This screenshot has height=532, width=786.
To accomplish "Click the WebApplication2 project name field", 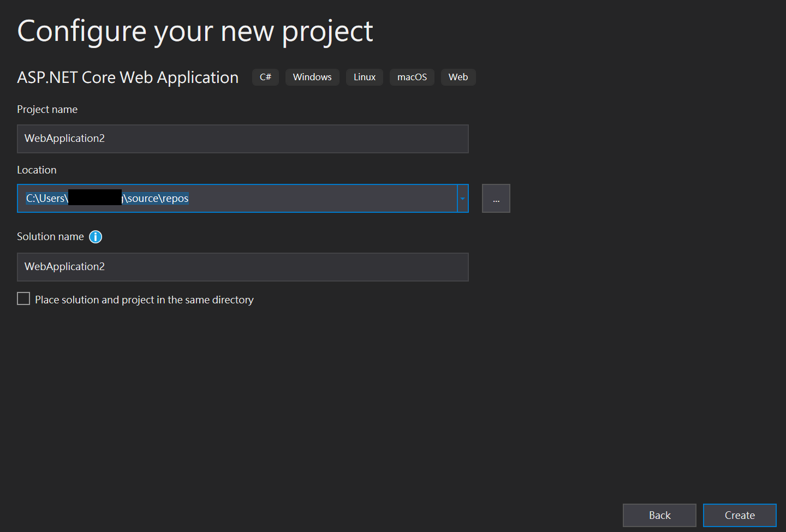I will pyautogui.click(x=243, y=139).
